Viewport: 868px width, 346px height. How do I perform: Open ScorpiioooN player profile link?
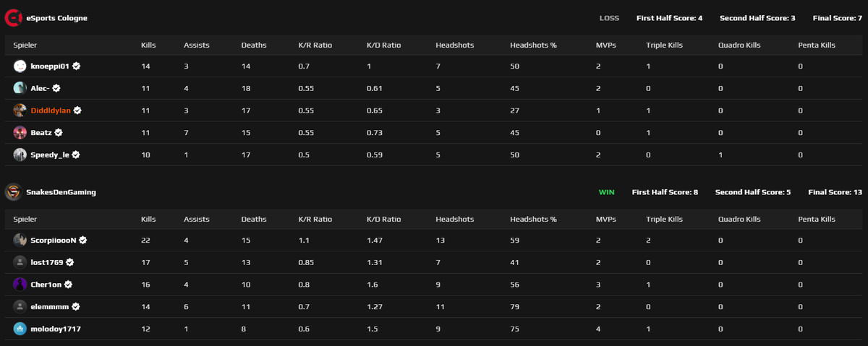click(x=54, y=240)
